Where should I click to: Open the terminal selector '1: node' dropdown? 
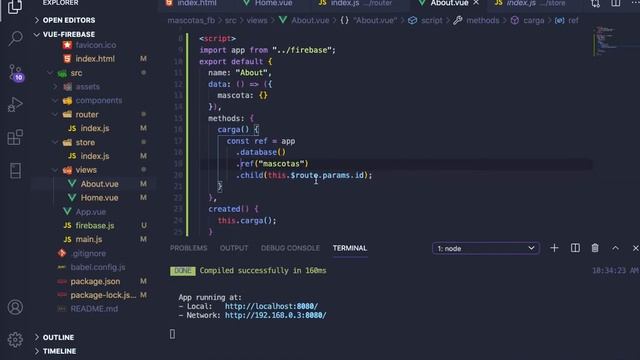[x=486, y=248]
